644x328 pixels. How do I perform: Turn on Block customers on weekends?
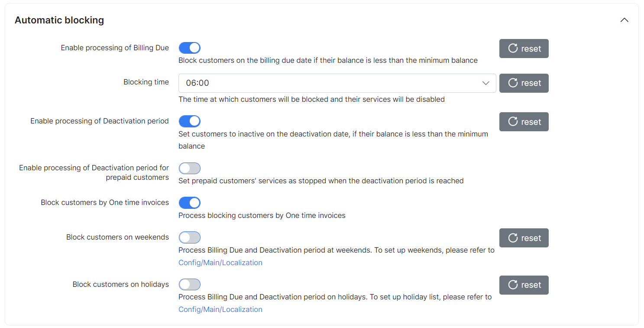point(190,237)
